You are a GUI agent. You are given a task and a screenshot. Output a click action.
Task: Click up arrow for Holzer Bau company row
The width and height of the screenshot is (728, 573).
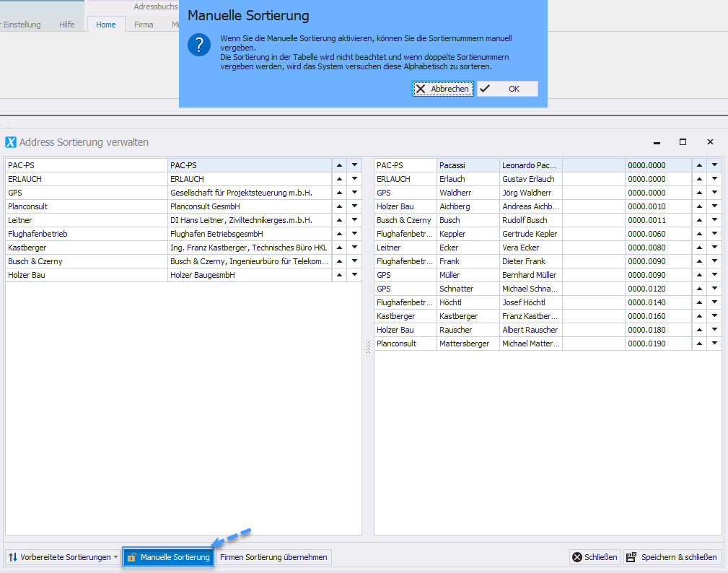pyautogui.click(x=339, y=275)
